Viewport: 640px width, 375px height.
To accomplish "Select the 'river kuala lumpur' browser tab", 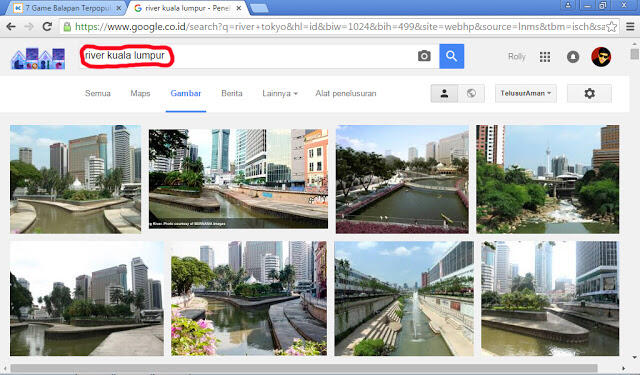I will (x=187, y=8).
